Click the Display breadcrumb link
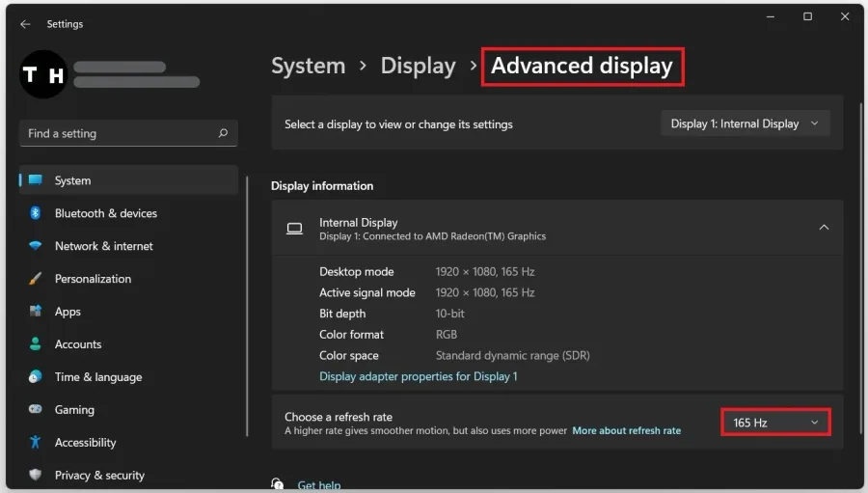Image resolution: width=868 pixels, height=493 pixels. [418, 66]
